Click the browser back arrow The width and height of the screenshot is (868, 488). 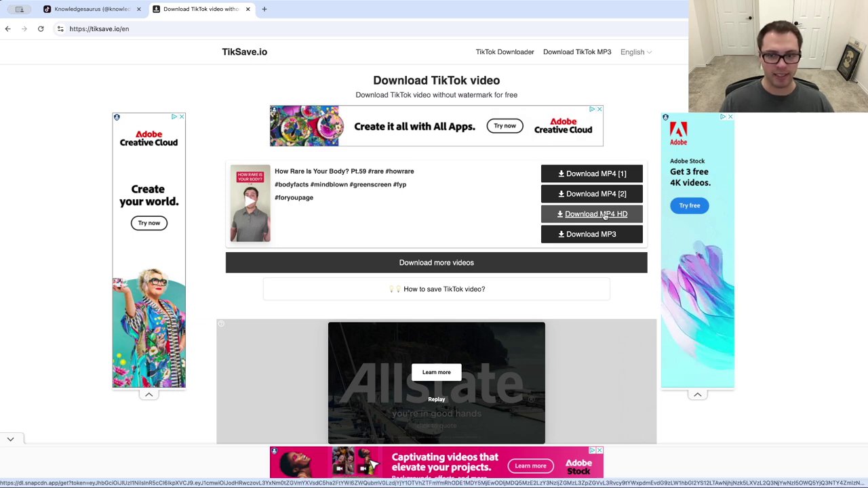tap(8, 29)
